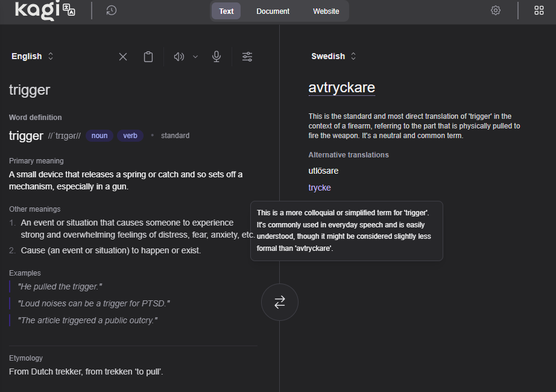This screenshot has height=392, width=556.
Task: Open Swedish target language dropdown
Action: click(333, 56)
